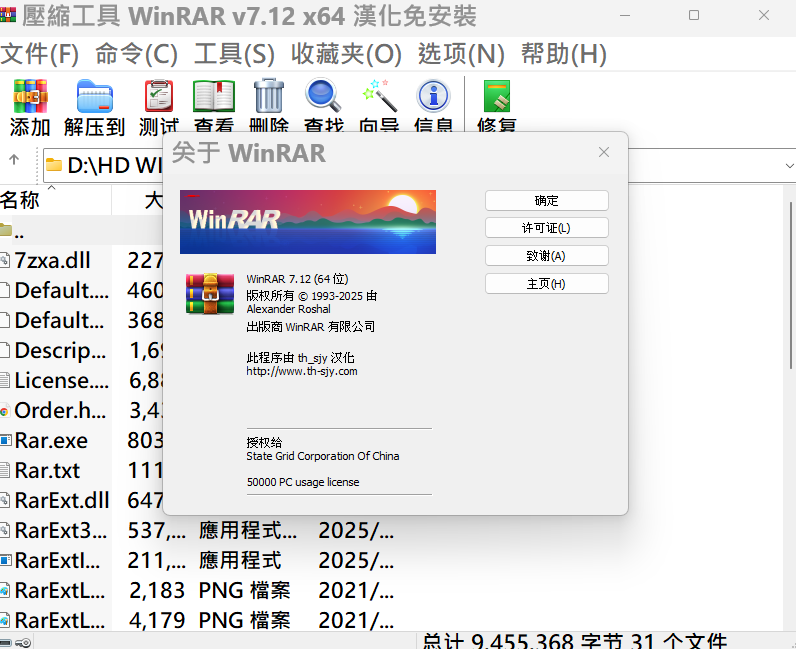Select the parent folder '..' row
Image resolution: width=796 pixels, height=649 pixels.
coord(81,231)
